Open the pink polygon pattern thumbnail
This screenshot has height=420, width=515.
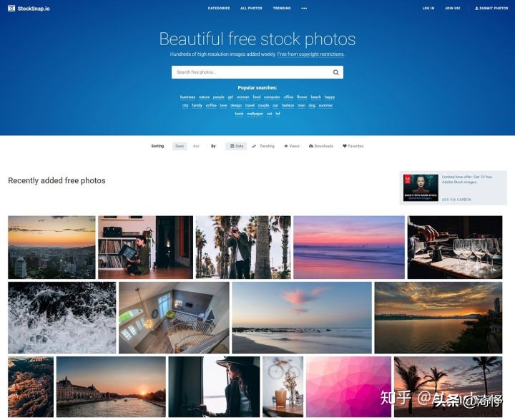(348, 387)
